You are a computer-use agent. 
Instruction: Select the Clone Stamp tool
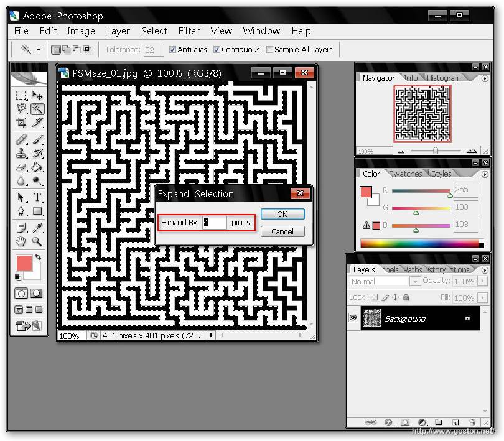click(x=21, y=153)
